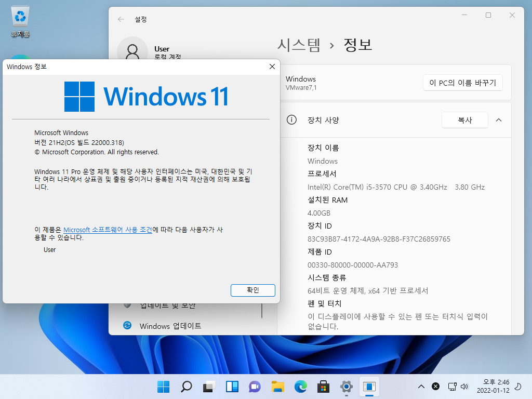The width and height of the screenshot is (532, 399).
Task: Click the Start button on taskbar
Action: click(163, 387)
